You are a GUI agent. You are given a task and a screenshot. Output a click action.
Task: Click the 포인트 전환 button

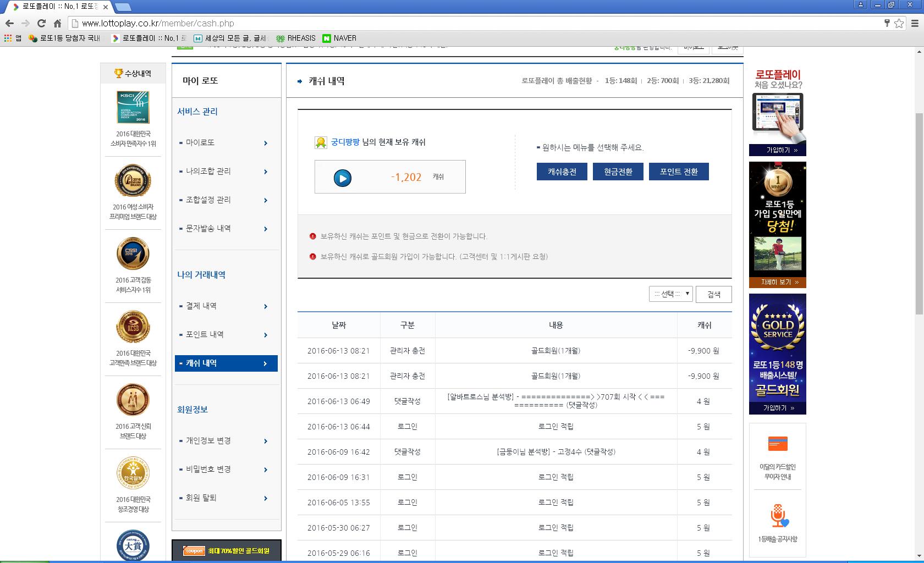click(679, 172)
